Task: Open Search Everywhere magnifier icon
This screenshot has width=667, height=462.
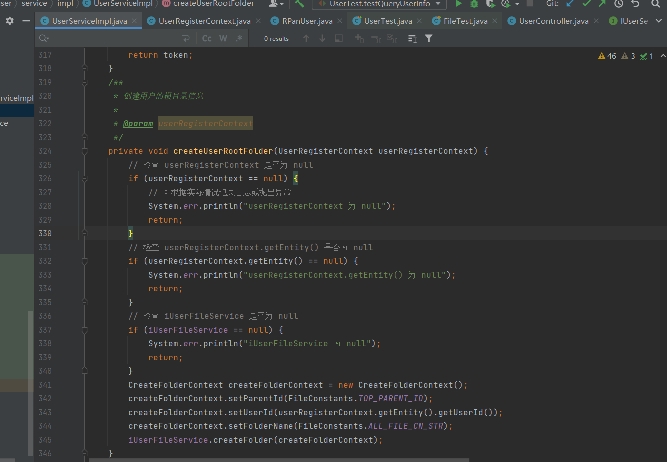Action: click(656, 4)
